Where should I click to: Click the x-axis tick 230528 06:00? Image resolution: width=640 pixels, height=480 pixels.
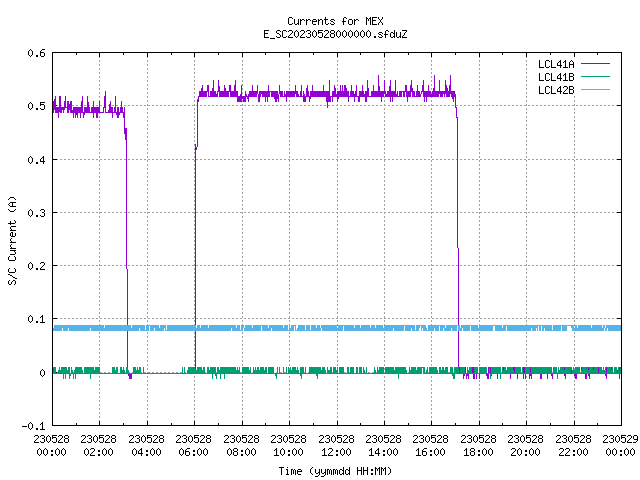[x=193, y=445]
